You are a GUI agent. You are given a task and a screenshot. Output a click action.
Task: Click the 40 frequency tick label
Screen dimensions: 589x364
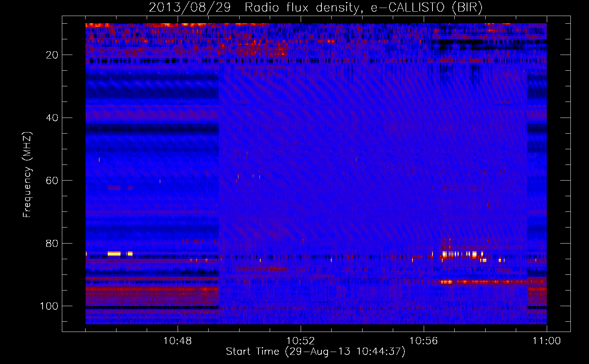point(52,118)
